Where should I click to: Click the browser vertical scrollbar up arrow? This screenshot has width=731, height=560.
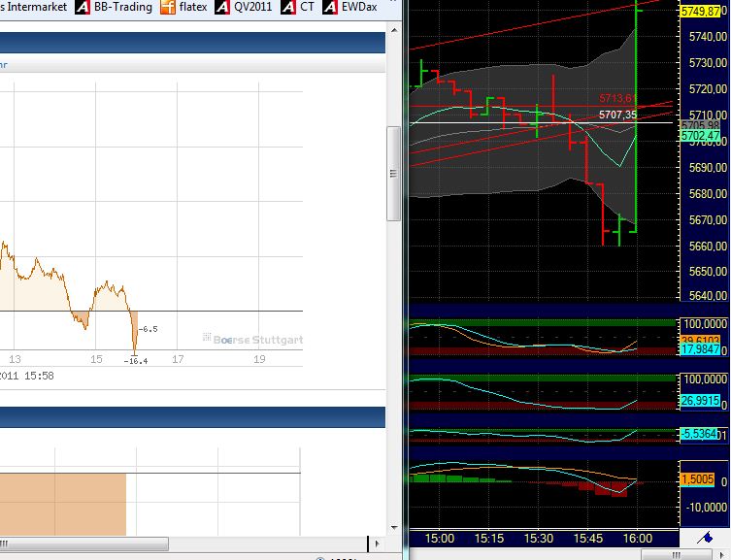tap(394, 30)
